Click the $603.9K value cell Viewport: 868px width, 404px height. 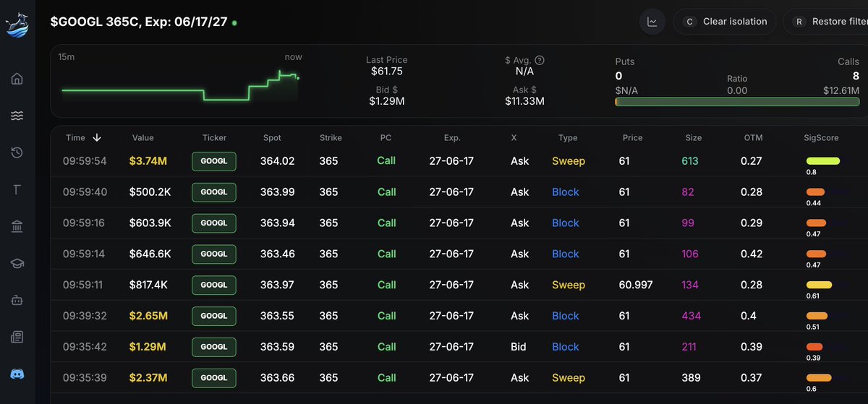click(x=150, y=223)
